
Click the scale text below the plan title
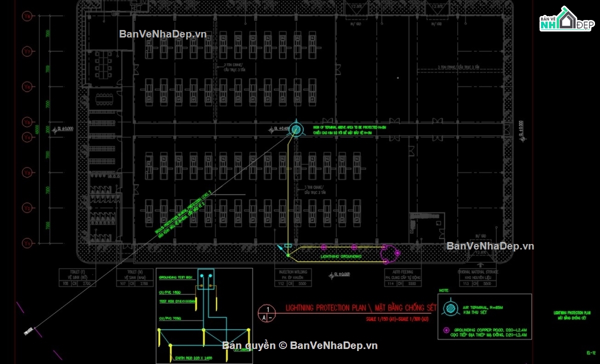click(x=397, y=319)
